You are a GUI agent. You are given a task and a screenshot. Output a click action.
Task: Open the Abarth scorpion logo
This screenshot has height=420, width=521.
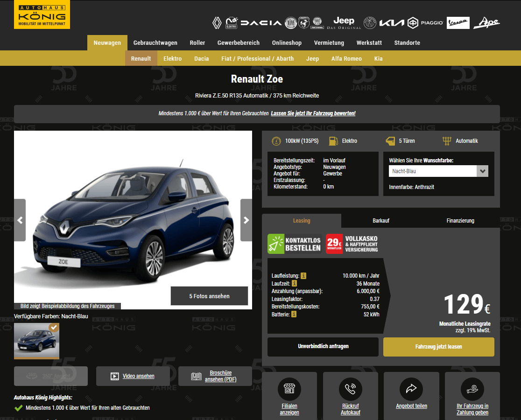pos(304,22)
